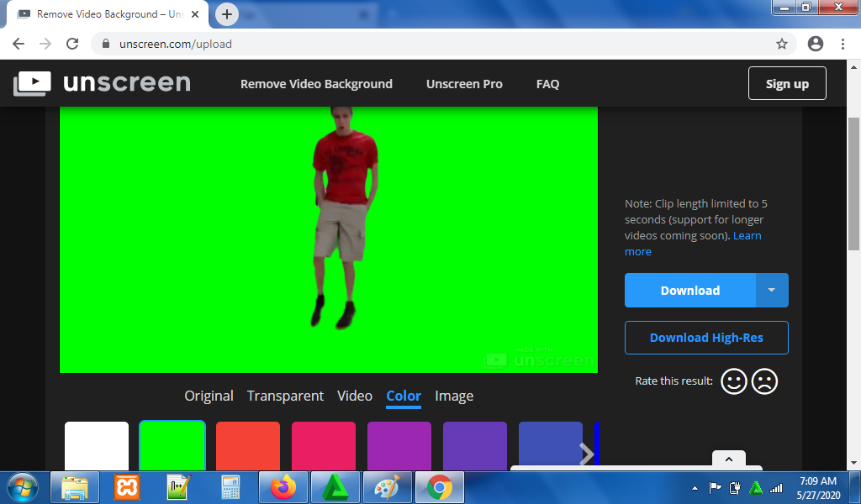This screenshot has height=504, width=861.
Task: Open new browser tab
Action: coord(227,14)
